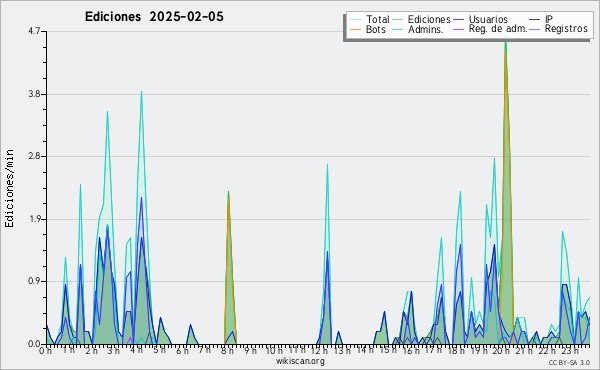600x370 pixels.
Task: Click the 20 h x-axis label
Action: click(x=500, y=350)
